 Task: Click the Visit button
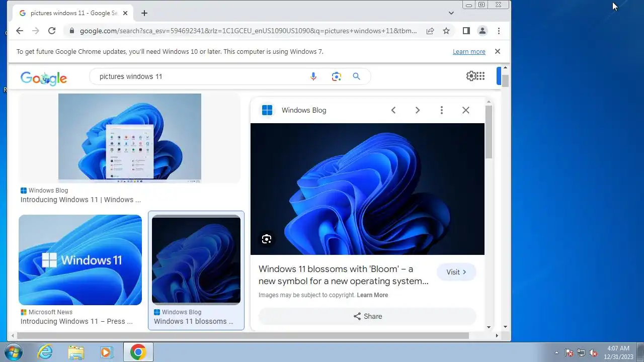456,272
